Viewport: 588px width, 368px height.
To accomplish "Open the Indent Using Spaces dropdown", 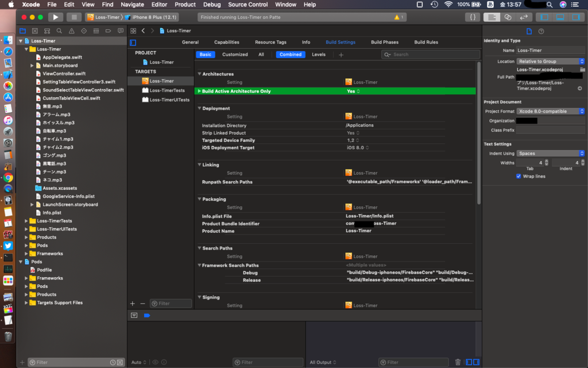I will (551, 153).
